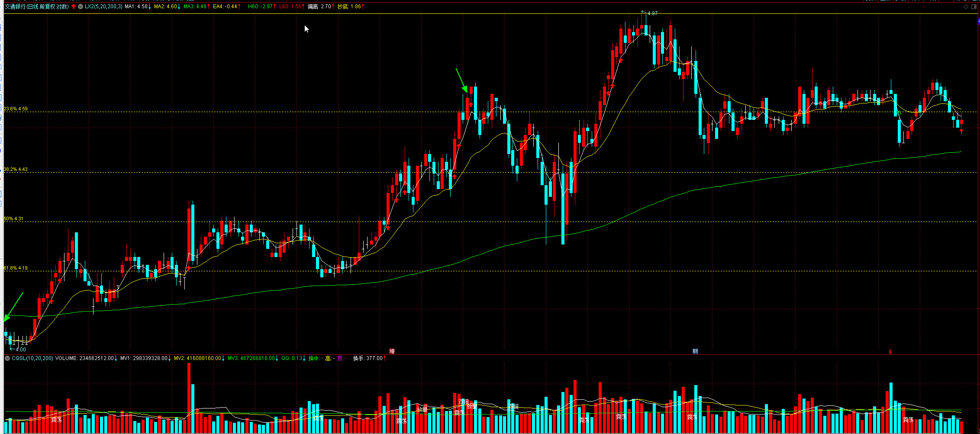The width and height of the screenshot is (980, 434).
Task: Select the MA3: 4.49 value
Action: [195, 6]
